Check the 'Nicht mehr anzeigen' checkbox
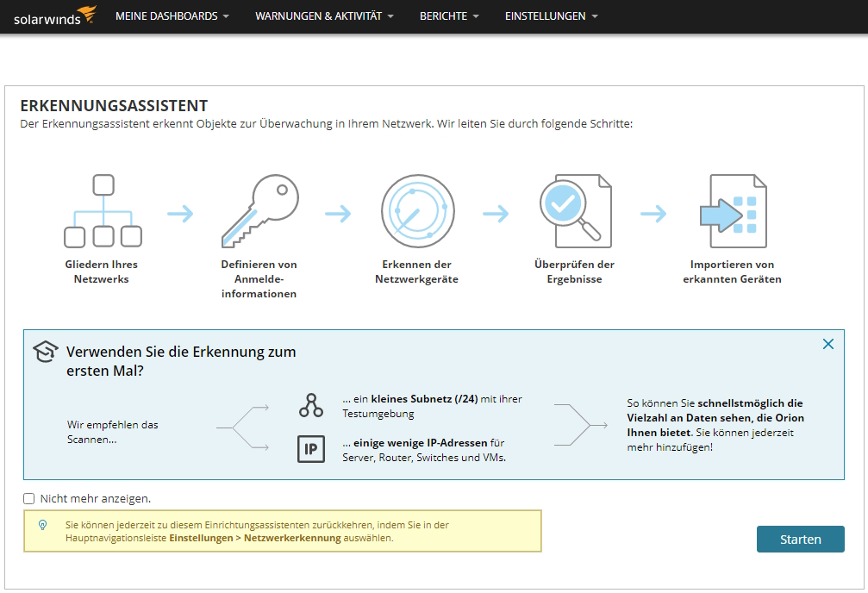This screenshot has width=868, height=593. point(28,499)
